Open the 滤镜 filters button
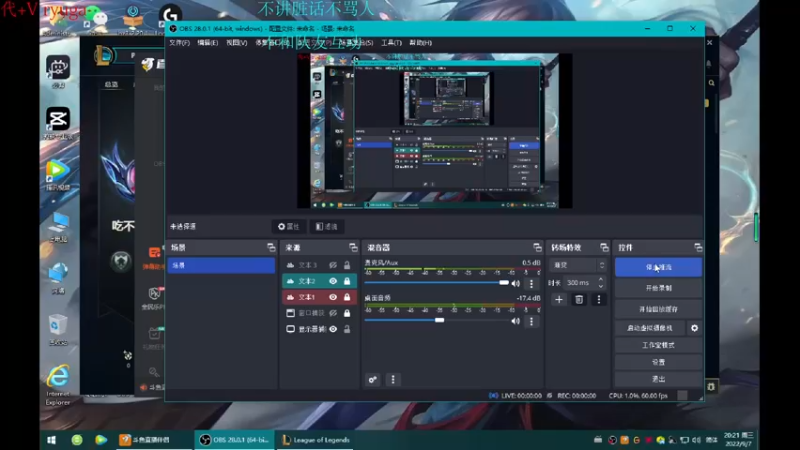This screenshot has height=450, width=800. click(x=327, y=227)
